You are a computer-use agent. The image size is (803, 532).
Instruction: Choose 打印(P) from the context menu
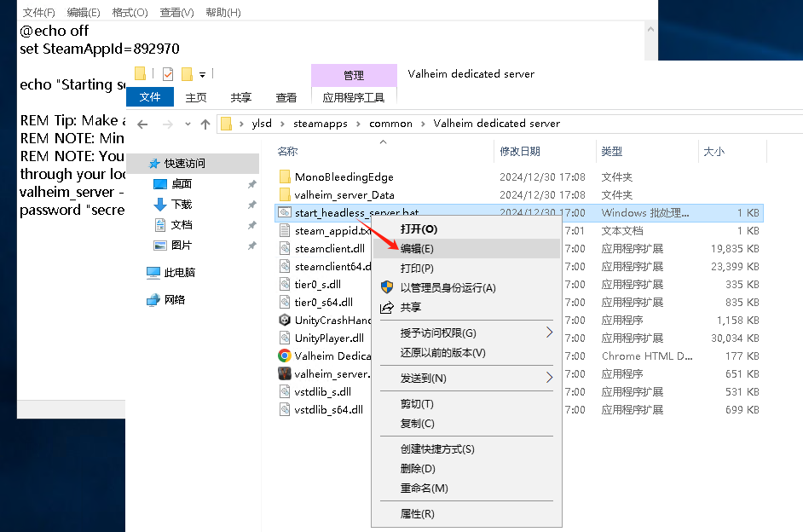click(x=466, y=268)
